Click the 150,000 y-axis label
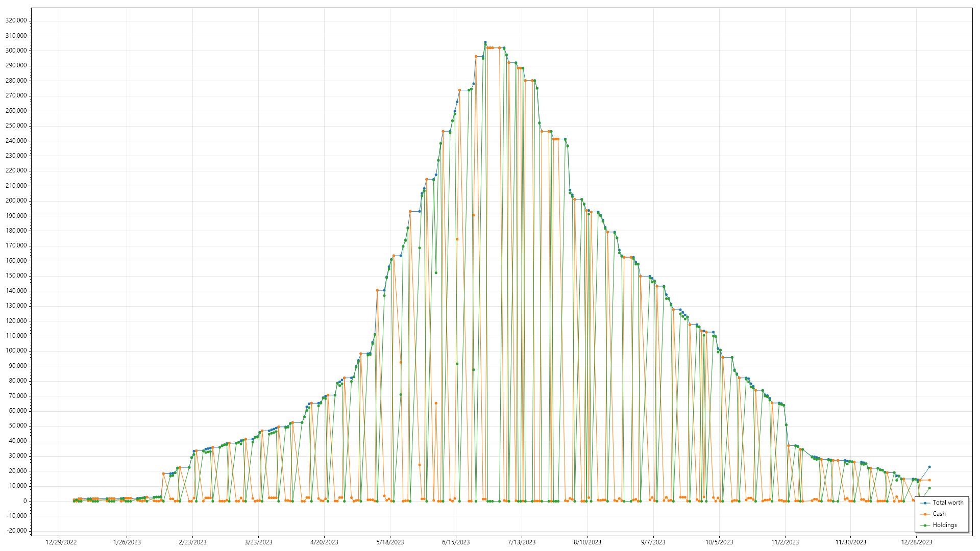Viewport: 980px width, 551px height. click(16, 275)
